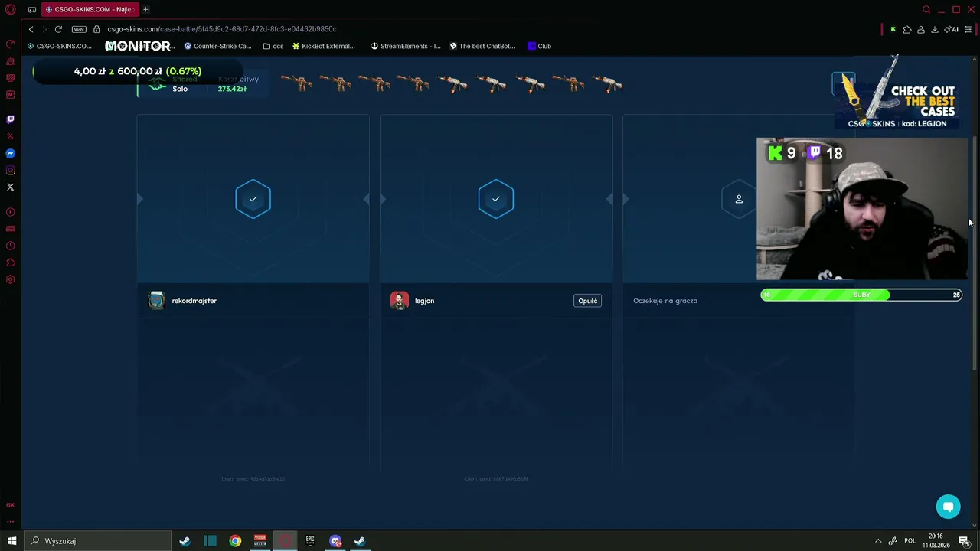980x551 pixels.
Task: Open browsing history clock in sidebar
Action: tap(11, 246)
